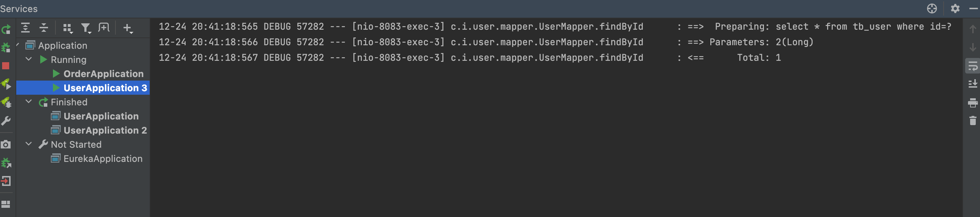Collapse the Running services group
This screenshot has width=980, height=217.
(29, 59)
